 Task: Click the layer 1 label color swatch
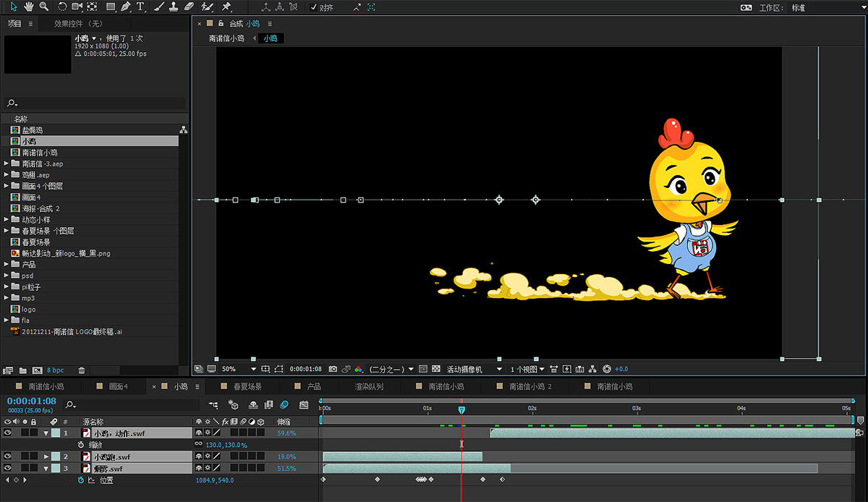[56, 433]
